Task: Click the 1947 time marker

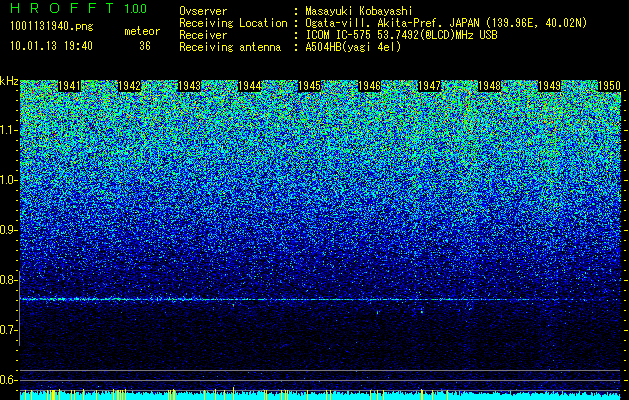Action: pyautogui.click(x=430, y=86)
